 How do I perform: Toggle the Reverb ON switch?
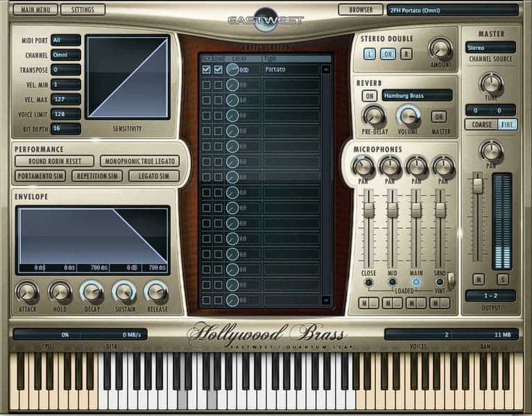(370, 96)
